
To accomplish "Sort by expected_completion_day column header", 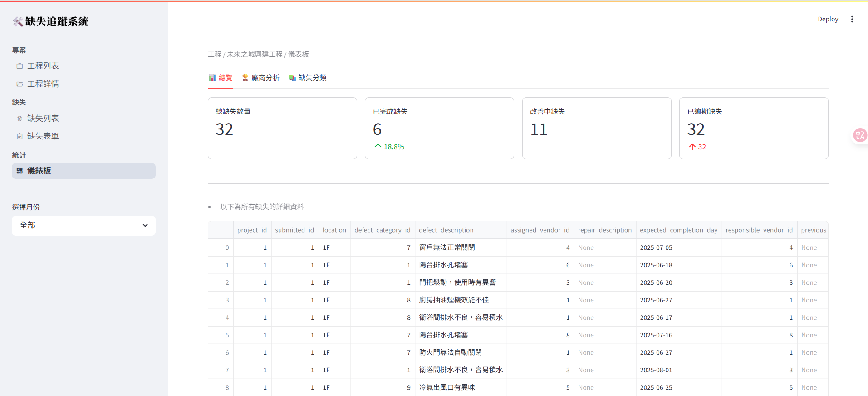I will (x=678, y=230).
